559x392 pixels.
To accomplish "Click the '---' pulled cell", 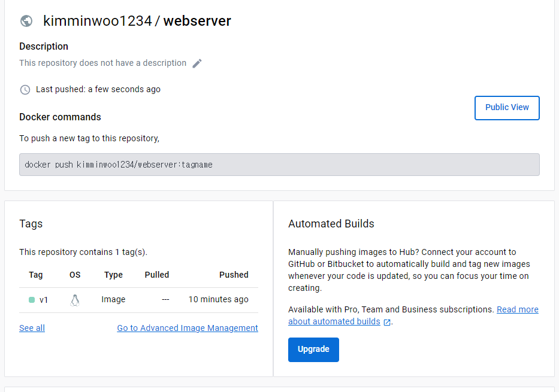I will coord(165,299).
